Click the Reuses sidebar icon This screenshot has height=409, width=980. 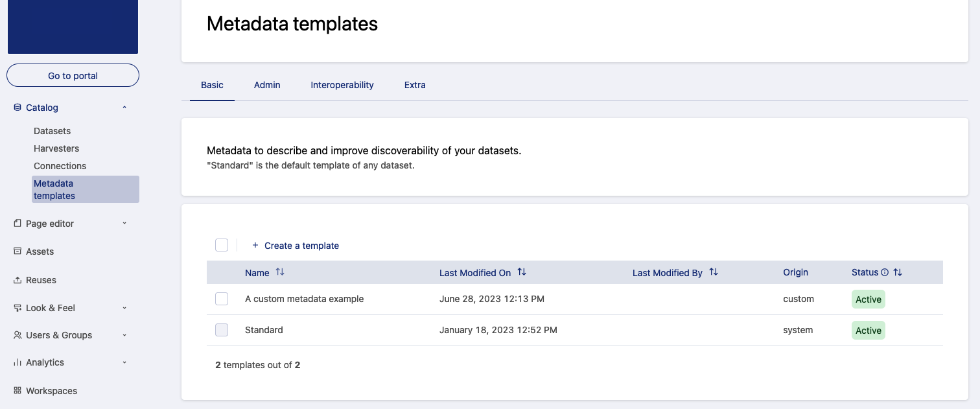pos(17,280)
